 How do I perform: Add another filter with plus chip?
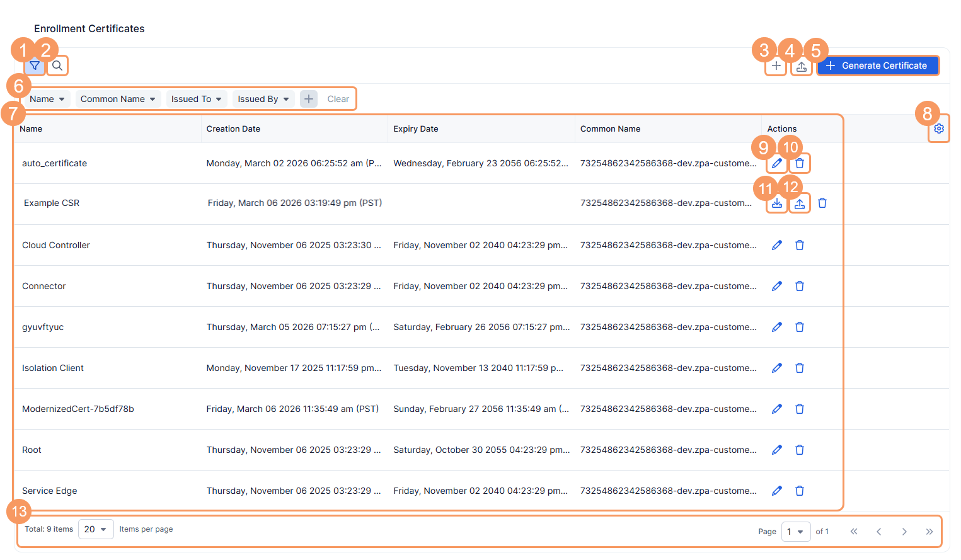pos(309,99)
